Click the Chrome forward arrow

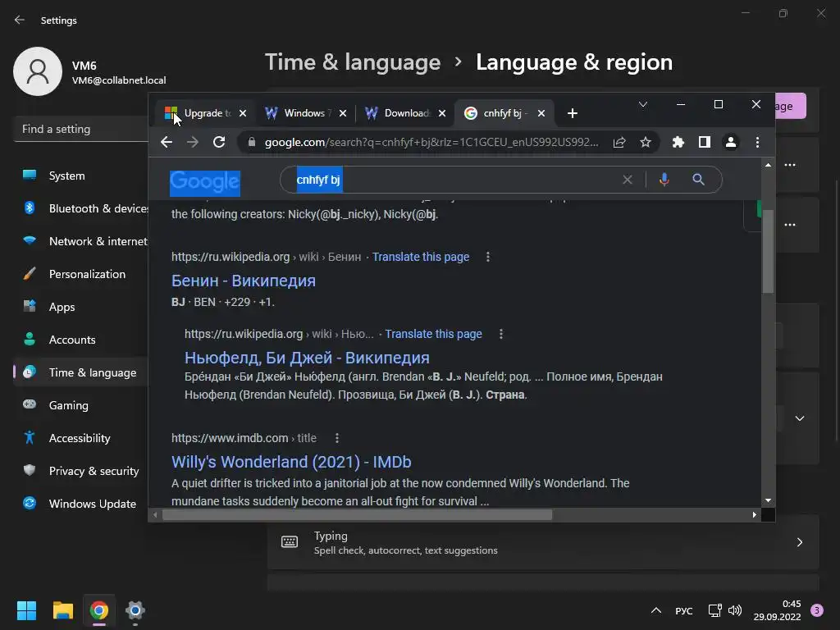click(x=192, y=142)
